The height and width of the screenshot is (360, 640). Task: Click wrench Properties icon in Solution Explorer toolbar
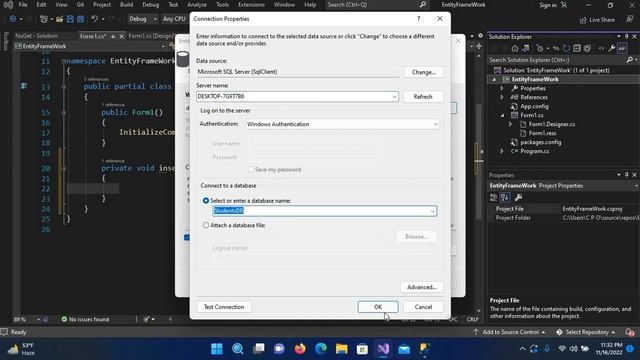click(x=611, y=49)
